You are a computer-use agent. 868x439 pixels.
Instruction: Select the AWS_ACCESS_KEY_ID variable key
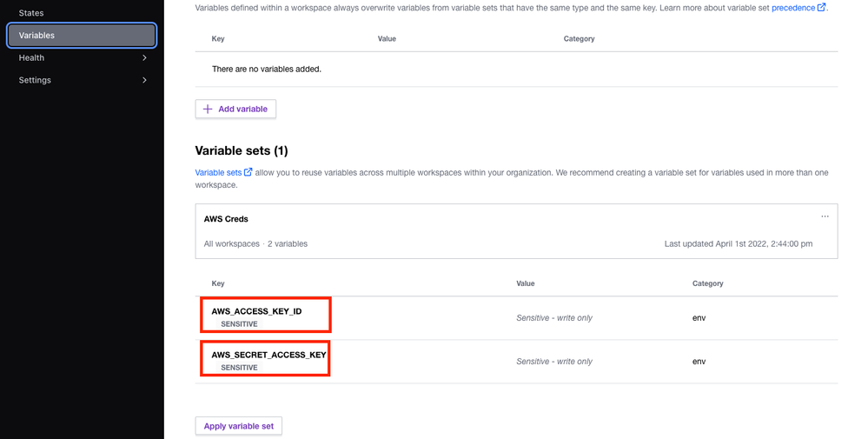click(x=256, y=311)
